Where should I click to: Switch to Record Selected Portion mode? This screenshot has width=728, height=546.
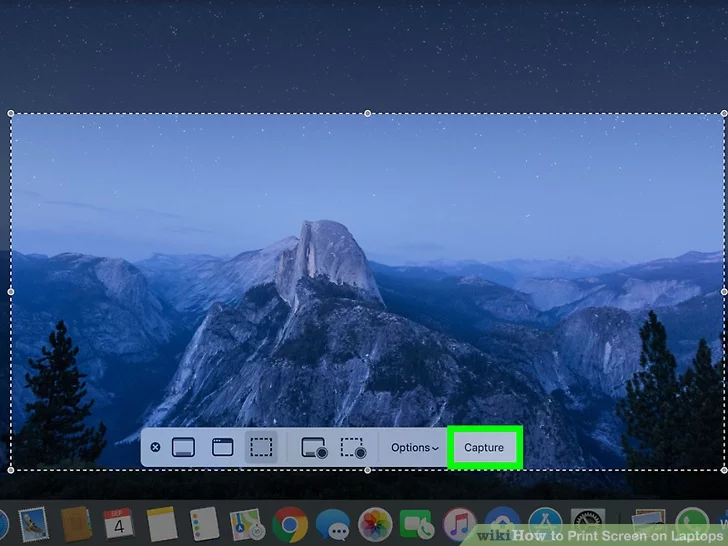(x=352, y=448)
